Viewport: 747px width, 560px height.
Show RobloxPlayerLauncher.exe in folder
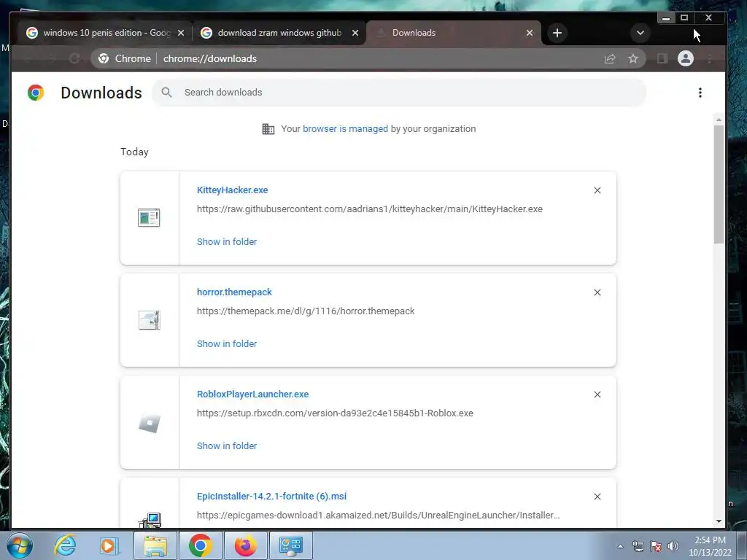tap(227, 446)
